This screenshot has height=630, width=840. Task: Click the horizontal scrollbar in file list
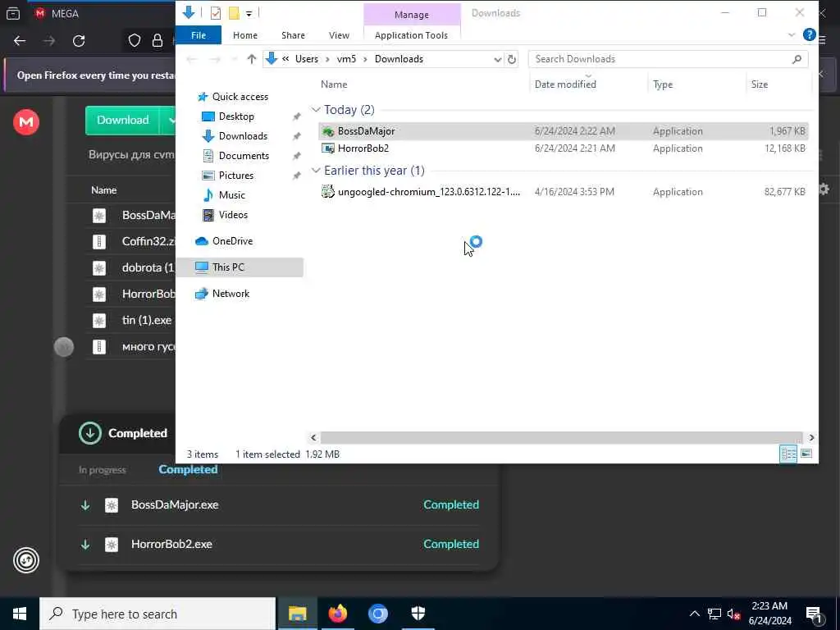point(561,438)
